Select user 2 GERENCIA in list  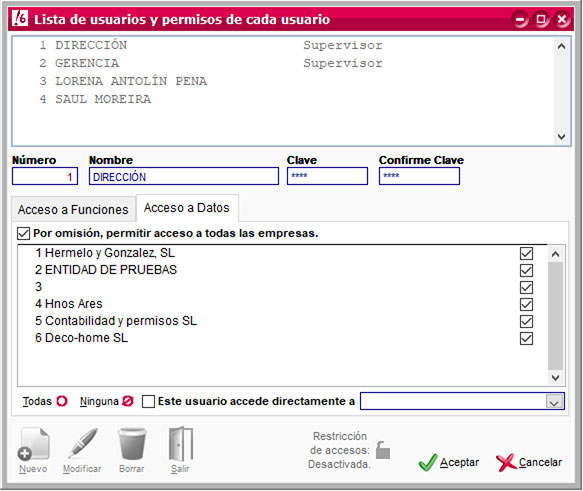(283, 63)
